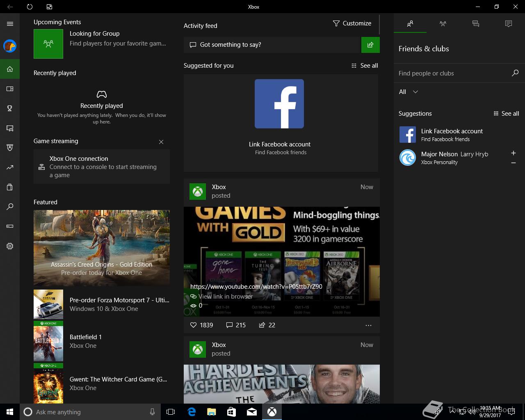Click the Windows Start button
The image size is (525, 420).
click(x=10, y=412)
